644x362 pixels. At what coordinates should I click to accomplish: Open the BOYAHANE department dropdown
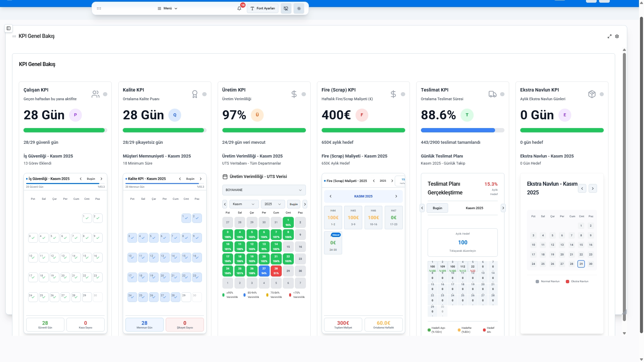pyautogui.click(x=264, y=190)
